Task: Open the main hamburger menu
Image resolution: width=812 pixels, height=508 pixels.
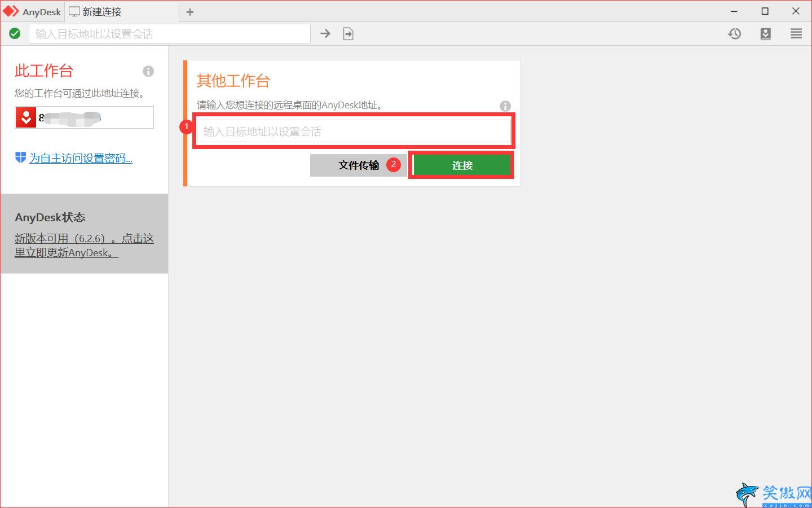Action: click(x=796, y=34)
